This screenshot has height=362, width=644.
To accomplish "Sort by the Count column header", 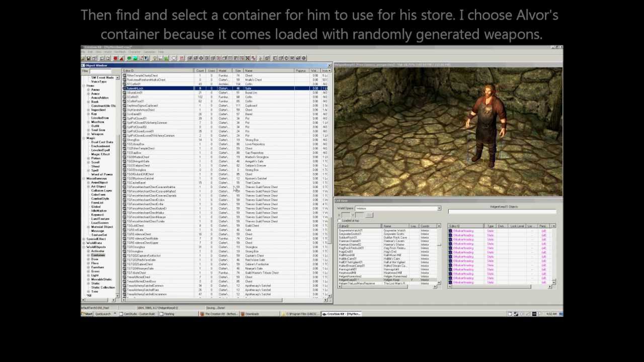I will [200, 71].
